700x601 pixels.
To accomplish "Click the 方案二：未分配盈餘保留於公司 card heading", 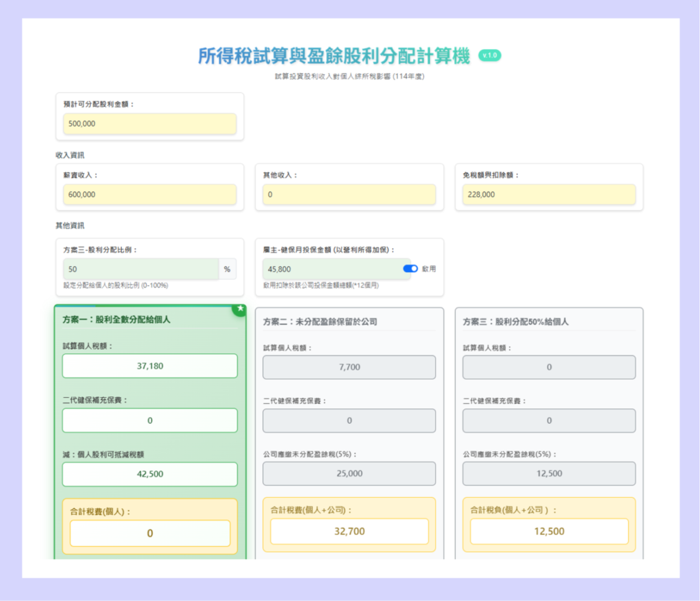I will pos(320,321).
